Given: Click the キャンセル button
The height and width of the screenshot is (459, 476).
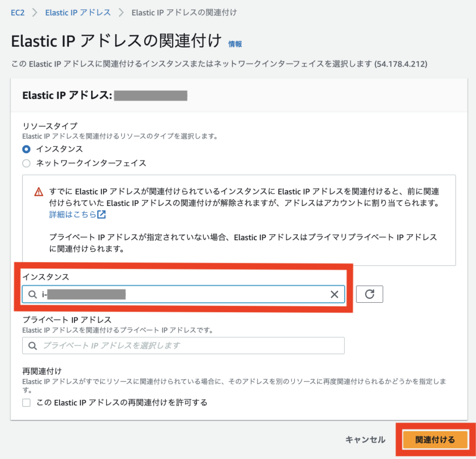Looking at the screenshot, I should coord(365,440).
